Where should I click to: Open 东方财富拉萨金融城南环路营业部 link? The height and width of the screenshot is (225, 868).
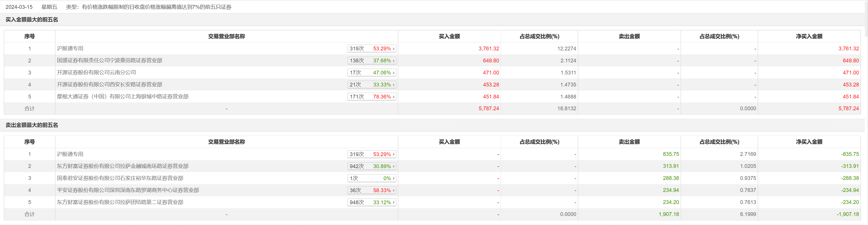(123, 166)
